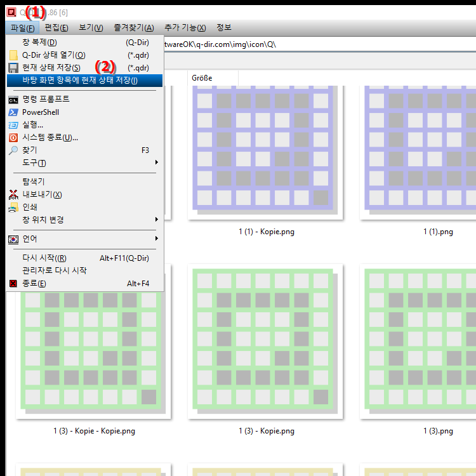Open the 추가 기능(X) menu

pyautogui.click(x=185, y=28)
